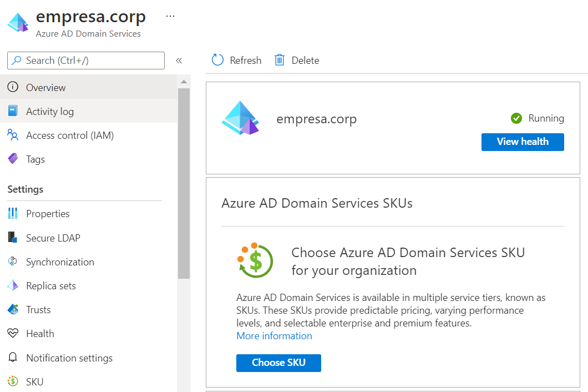The height and width of the screenshot is (392, 588).
Task: Open the Notification settings item
Action: (x=89, y=358)
